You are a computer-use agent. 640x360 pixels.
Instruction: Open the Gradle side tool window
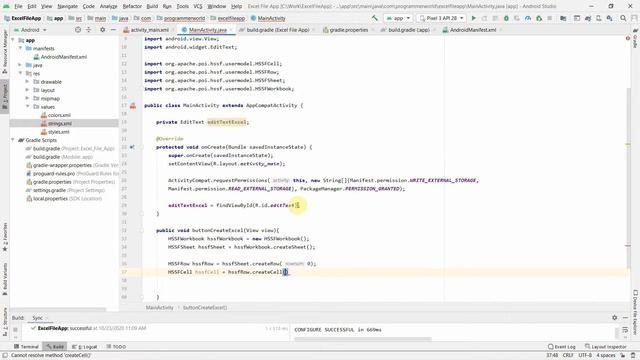(x=636, y=38)
